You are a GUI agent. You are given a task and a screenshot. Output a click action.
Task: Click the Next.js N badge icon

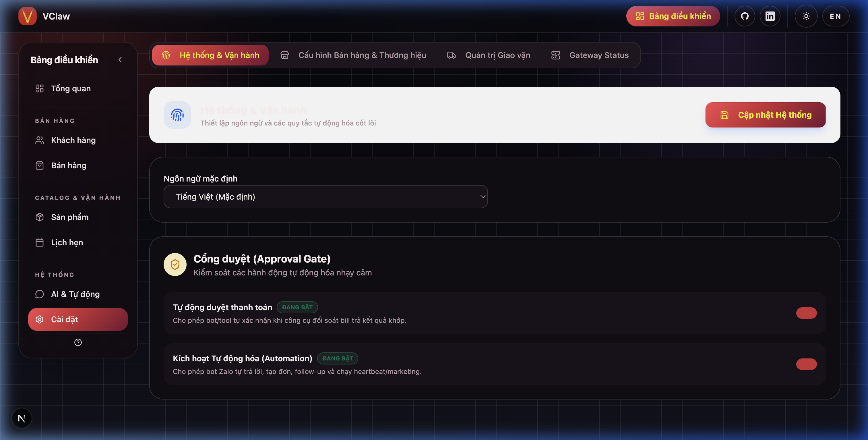22,418
